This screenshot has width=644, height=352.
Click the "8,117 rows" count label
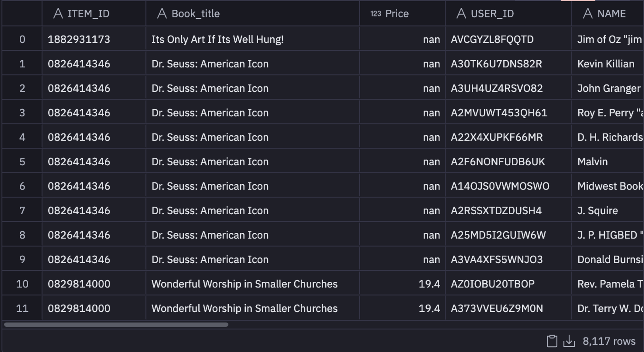pyautogui.click(x=609, y=341)
